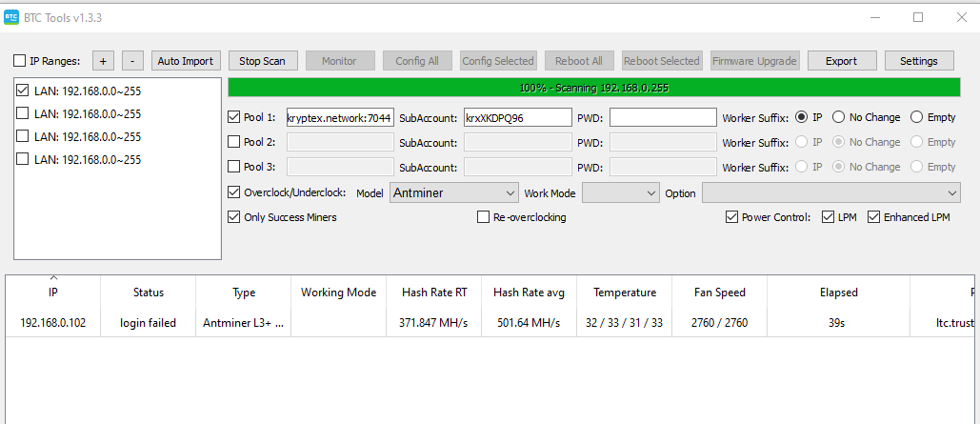Screen dimensions: 980x424
Task: Click the BTC Tools app icon
Action: 11,16
